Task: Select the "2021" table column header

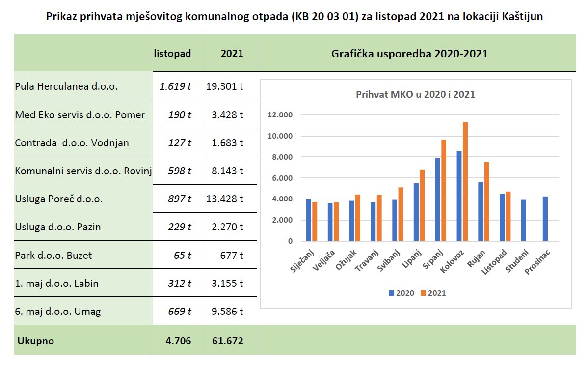Action: click(x=232, y=53)
